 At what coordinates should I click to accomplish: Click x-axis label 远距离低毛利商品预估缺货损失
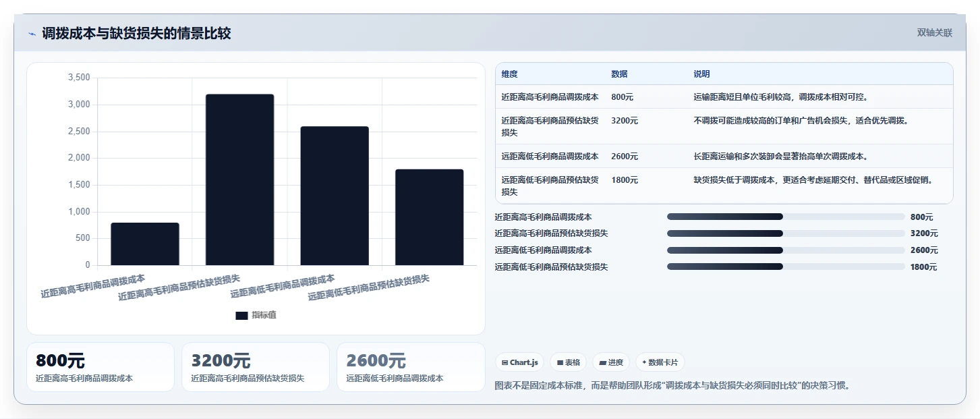click(369, 287)
